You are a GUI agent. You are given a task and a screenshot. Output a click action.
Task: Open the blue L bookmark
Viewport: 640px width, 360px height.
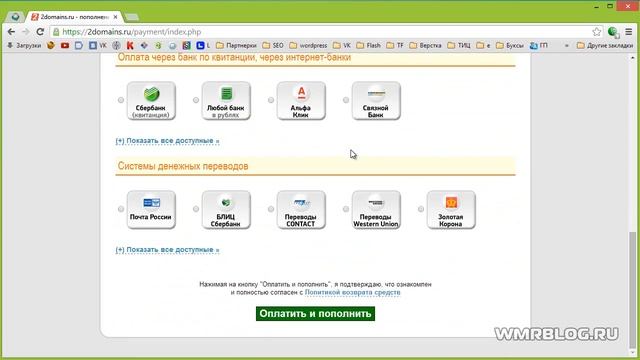pyautogui.click(x=203, y=45)
